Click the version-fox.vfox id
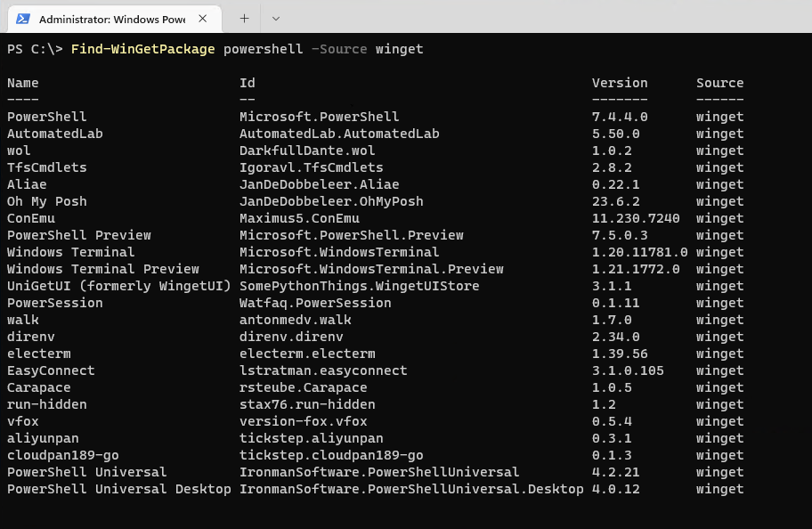 point(303,422)
